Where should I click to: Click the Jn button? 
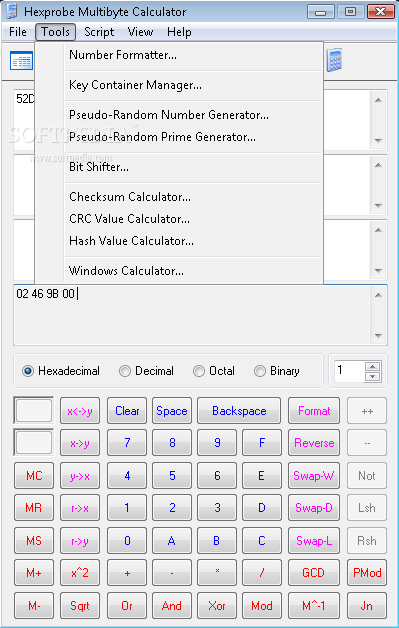click(x=367, y=606)
